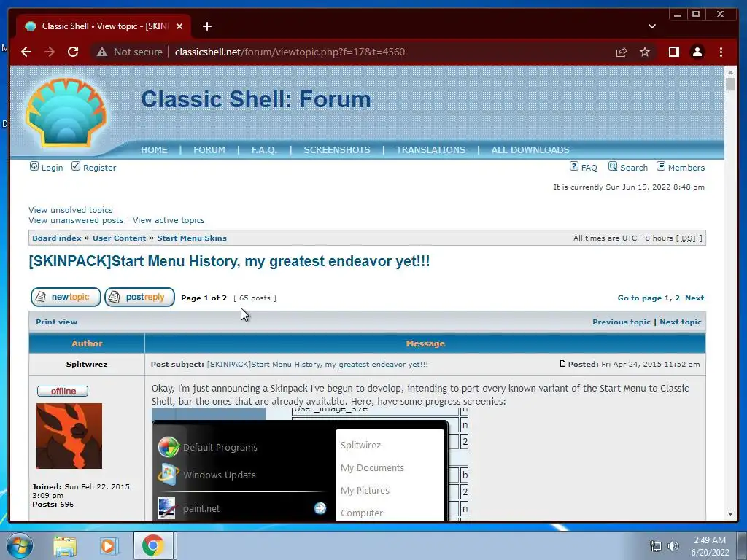Reload the Classic Shell forum page

coord(73,52)
